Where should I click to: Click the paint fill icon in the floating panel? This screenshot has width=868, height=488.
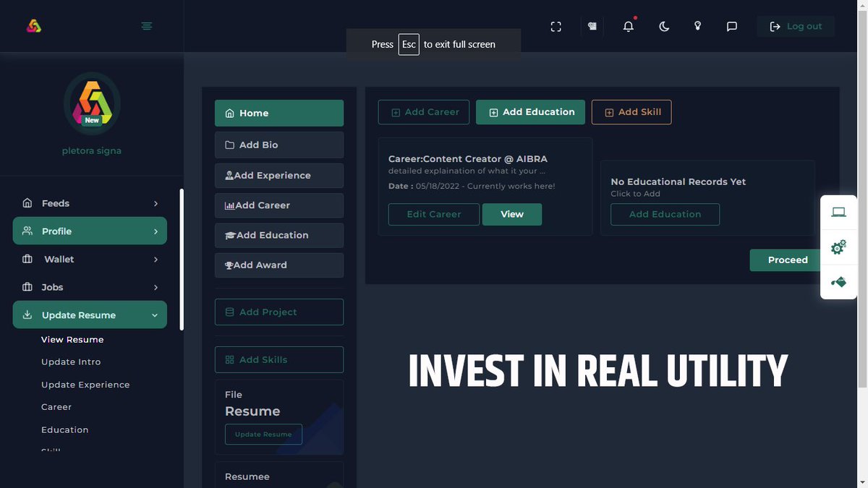839,282
